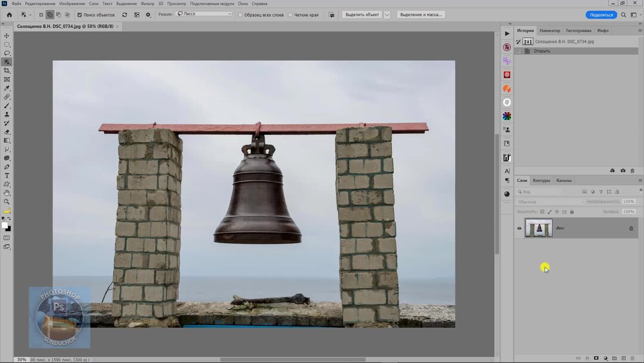The height and width of the screenshot is (363, 644).
Task: Open the 'Режим' Лассо dropdown
Action: pos(204,14)
